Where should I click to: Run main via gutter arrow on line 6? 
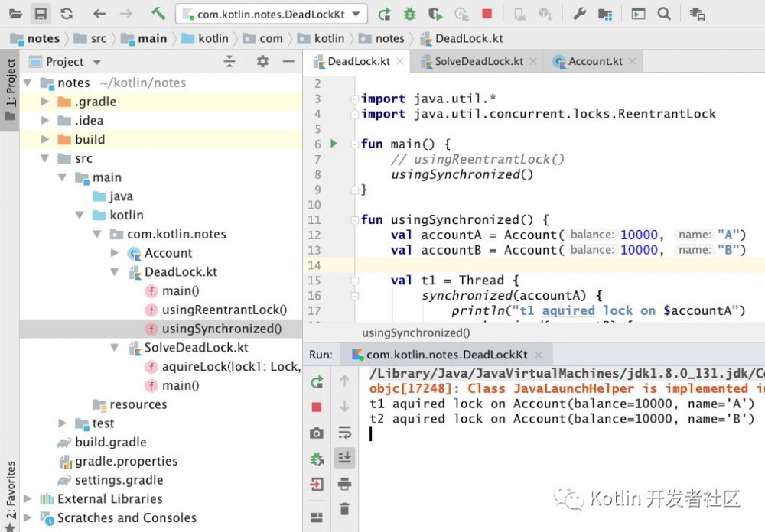[x=332, y=144]
